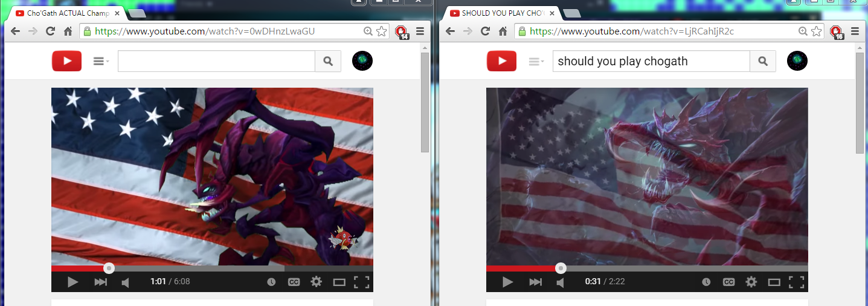Reload the page in left window

coord(50,31)
